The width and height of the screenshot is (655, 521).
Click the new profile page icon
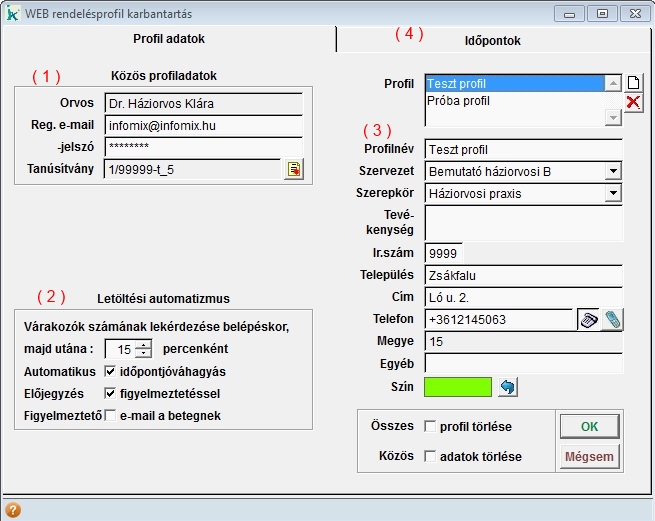[633, 83]
